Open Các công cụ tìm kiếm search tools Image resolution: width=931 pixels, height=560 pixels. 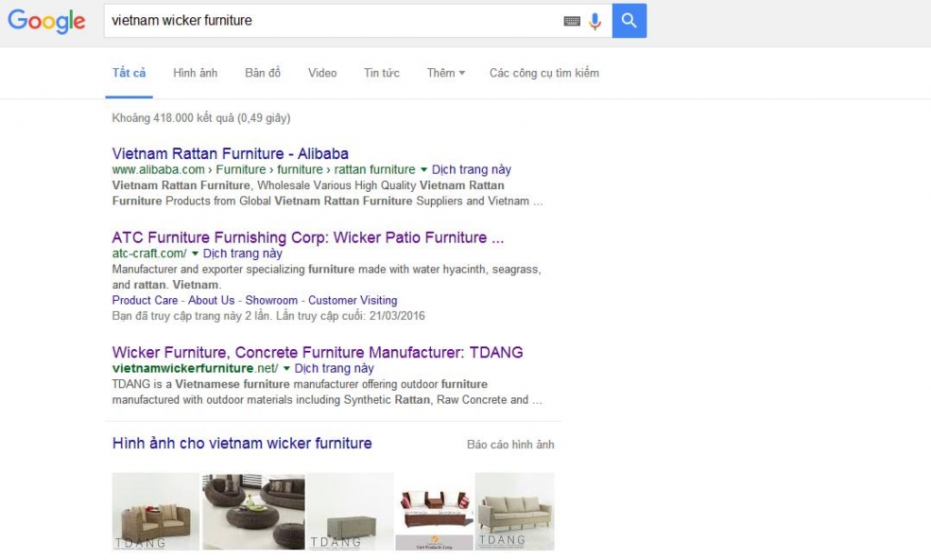coord(544,73)
